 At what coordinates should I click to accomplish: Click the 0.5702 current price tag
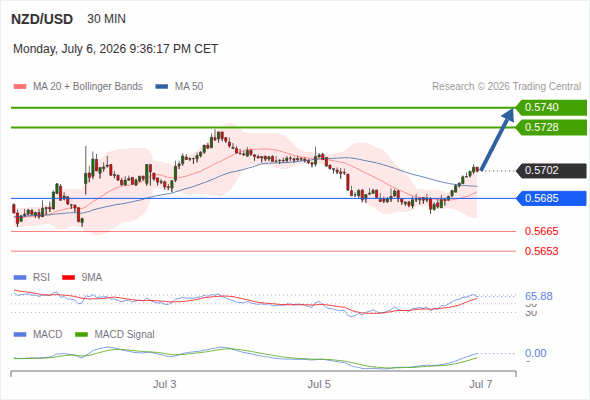point(551,170)
